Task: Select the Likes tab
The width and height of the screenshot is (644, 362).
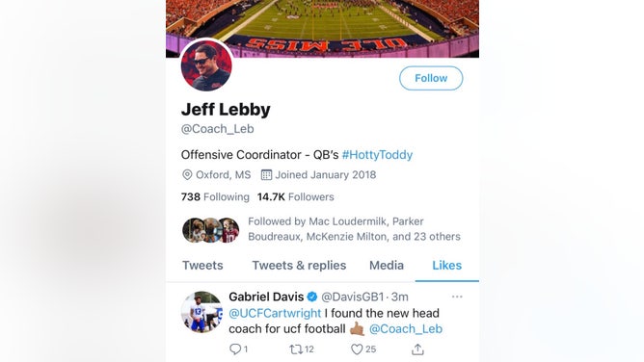Action: coord(447,266)
